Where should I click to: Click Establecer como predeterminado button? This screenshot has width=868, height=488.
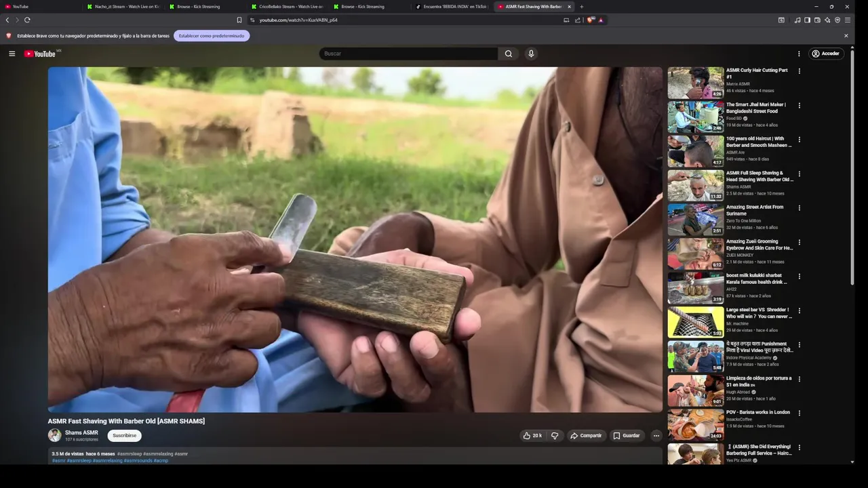(212, 36)
